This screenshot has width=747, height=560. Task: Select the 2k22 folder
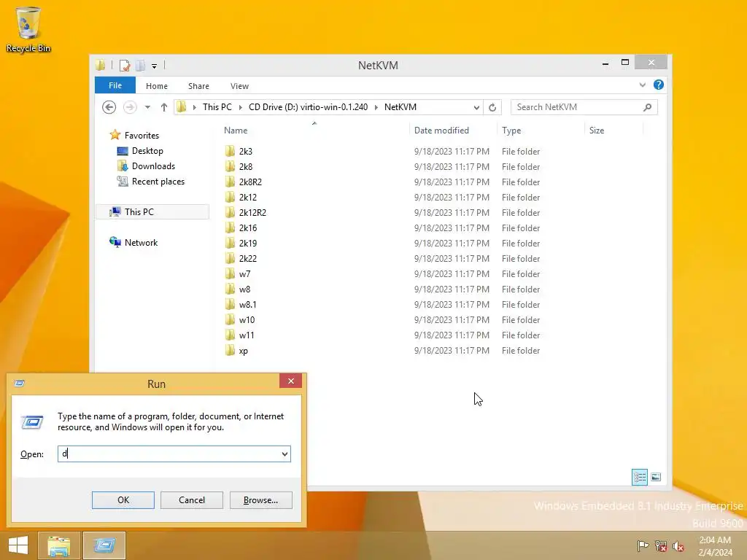coord(248,258)
